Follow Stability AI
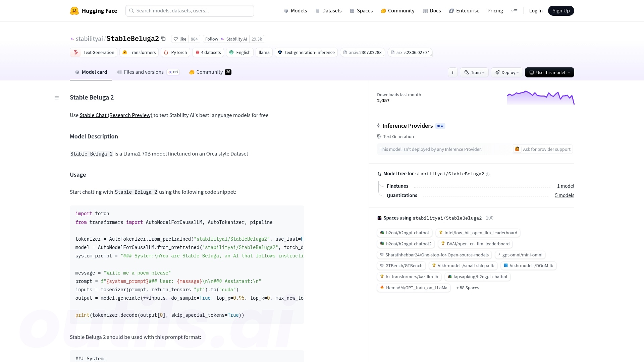This screenshot has height=362, width=644. (x=226, y=39)
